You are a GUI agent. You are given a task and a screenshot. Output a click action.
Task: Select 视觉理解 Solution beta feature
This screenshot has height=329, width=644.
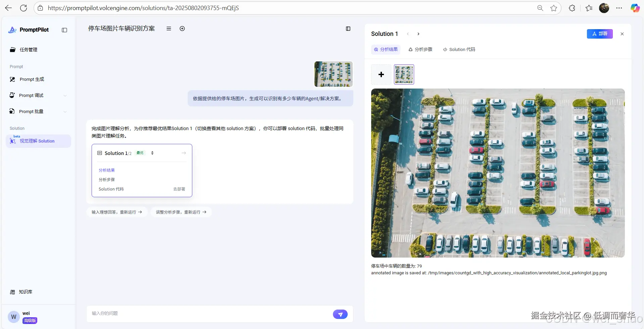point(37,141)
